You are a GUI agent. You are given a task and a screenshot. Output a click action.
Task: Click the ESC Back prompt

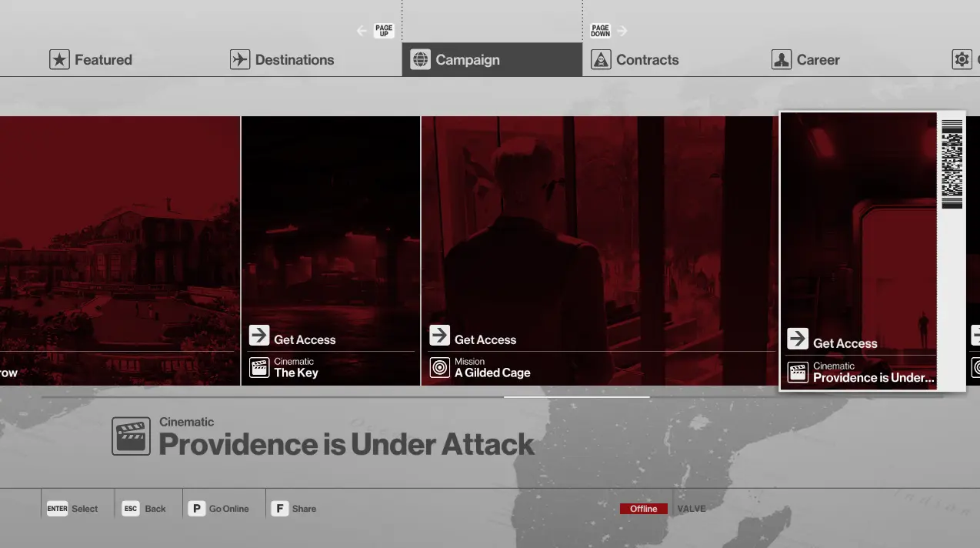(144, 509)
